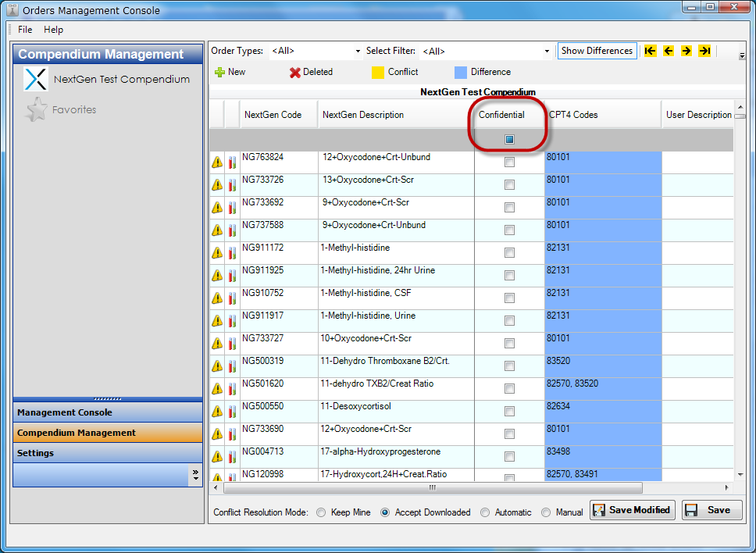Expand toolbar overflow options arrow
Screen dimensions: 756x553
pyautogui.click(x=742, y=56)
